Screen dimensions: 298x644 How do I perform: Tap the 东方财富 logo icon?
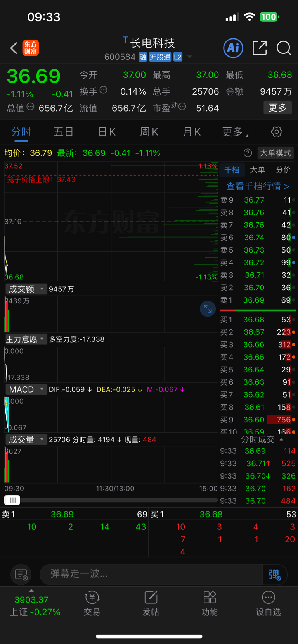pos(31,48)
